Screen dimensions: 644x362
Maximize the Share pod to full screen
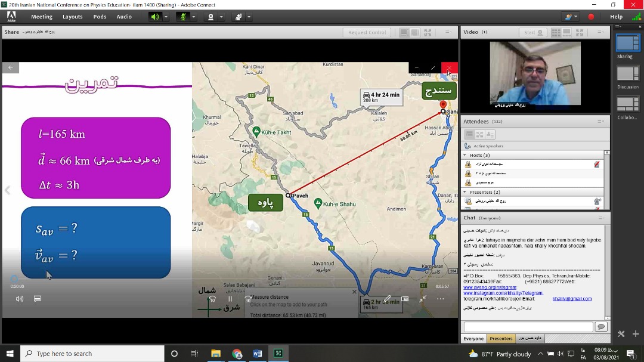coord(428,32)
